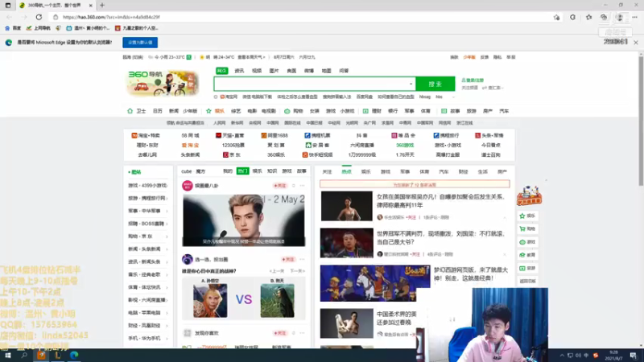Viewport: 644px width, 362px height.
Task: Open the floating 娱乐 shortcut on right
Action: 528,216
